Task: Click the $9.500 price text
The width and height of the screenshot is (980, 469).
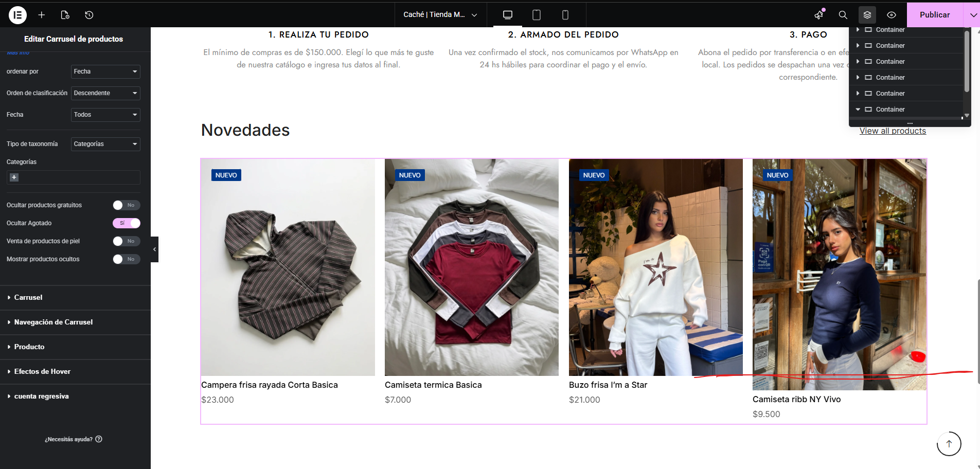Action: click(x=767, y=414)
